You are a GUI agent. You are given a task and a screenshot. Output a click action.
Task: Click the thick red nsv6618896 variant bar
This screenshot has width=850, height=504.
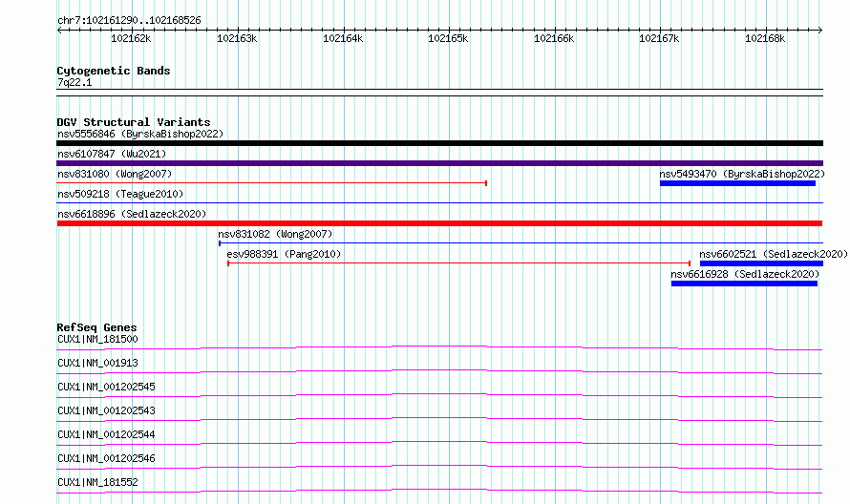point(439,223)
